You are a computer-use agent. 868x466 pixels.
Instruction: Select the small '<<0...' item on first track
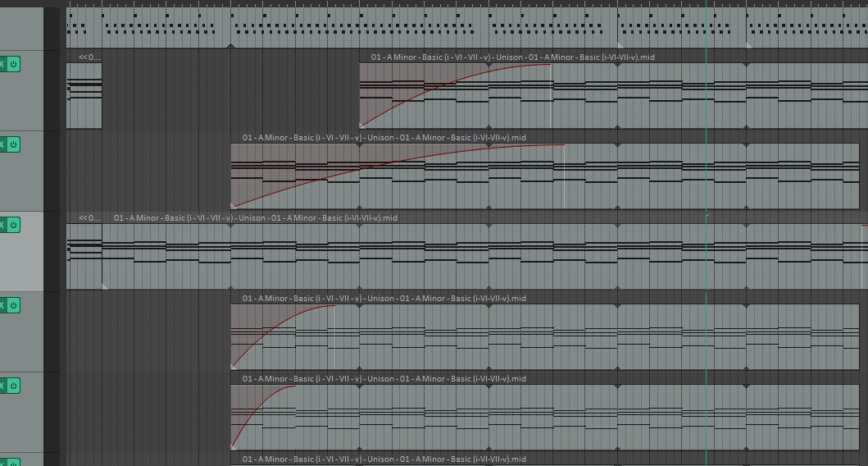(x=84, y=96)
